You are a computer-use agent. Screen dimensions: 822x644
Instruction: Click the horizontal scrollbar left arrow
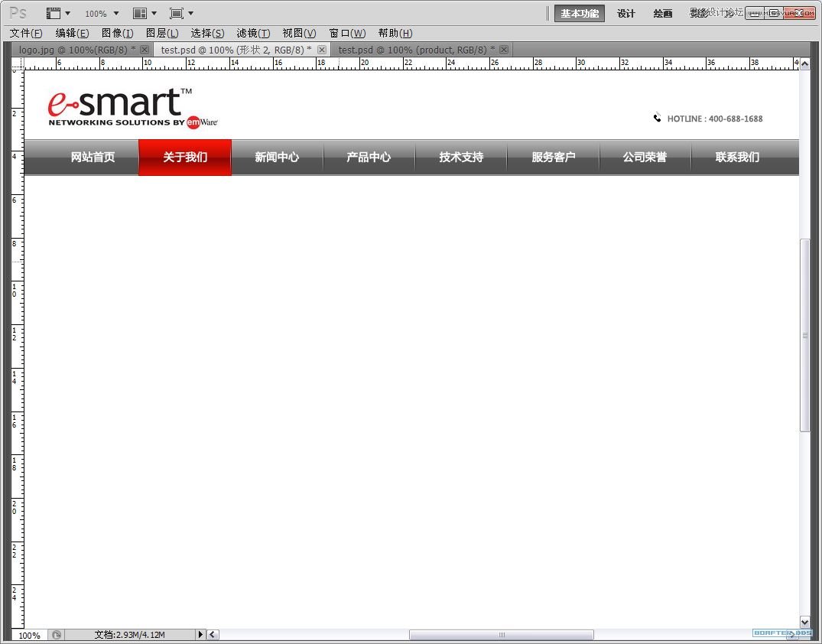point(213,635)
